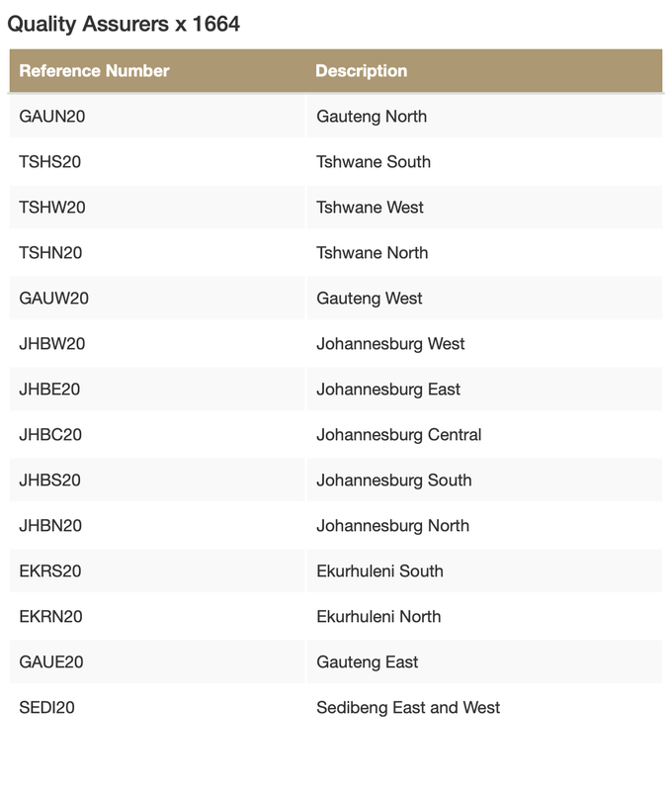Select reference number SEDI20
Viewport: 672px width, 791px height.
click(47, 708)
